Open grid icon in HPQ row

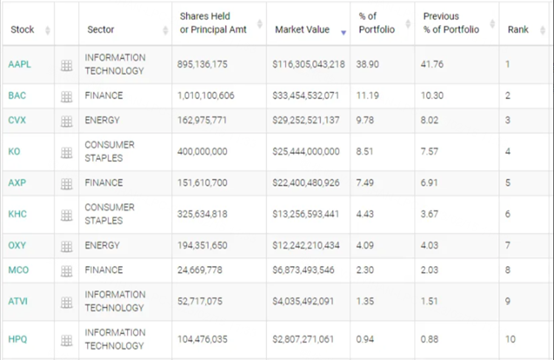click(66, 340)
